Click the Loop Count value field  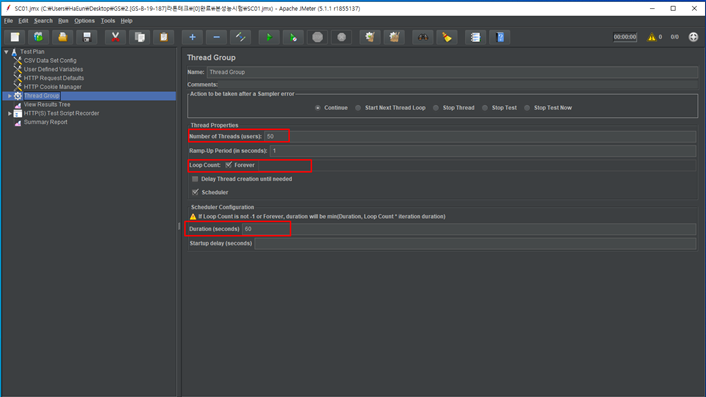477,165
